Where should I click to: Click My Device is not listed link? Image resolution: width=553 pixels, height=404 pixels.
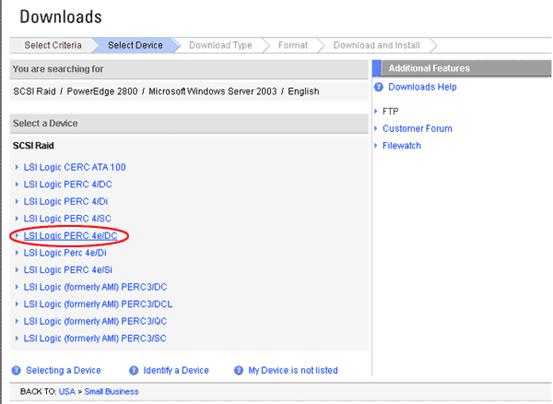[293, 371]
